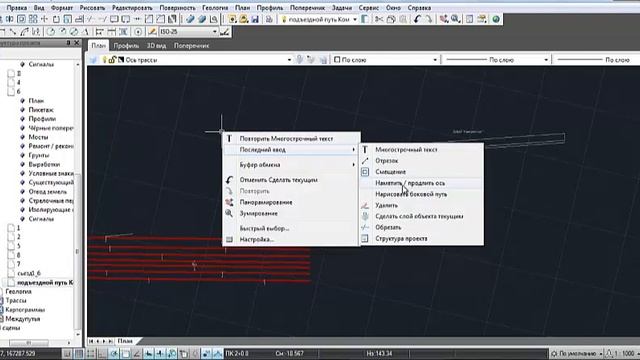Tick the checkbox next to item 5 in the tree

pyautogui.click(x=11, y=246)
